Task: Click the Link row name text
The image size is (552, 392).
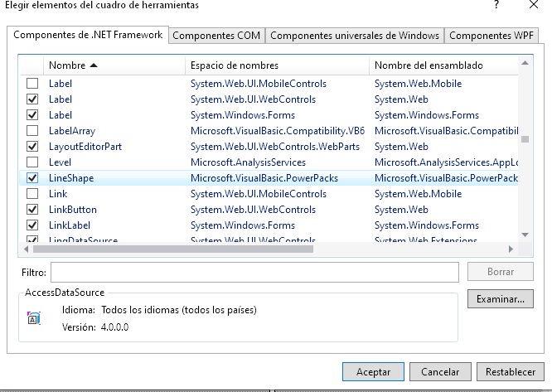Action: [58, 194]
